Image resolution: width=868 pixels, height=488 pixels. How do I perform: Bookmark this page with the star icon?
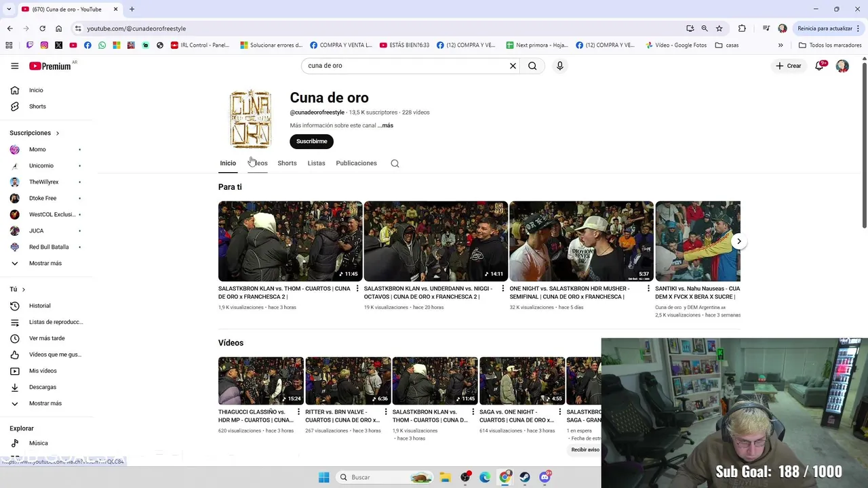[719, 28]
